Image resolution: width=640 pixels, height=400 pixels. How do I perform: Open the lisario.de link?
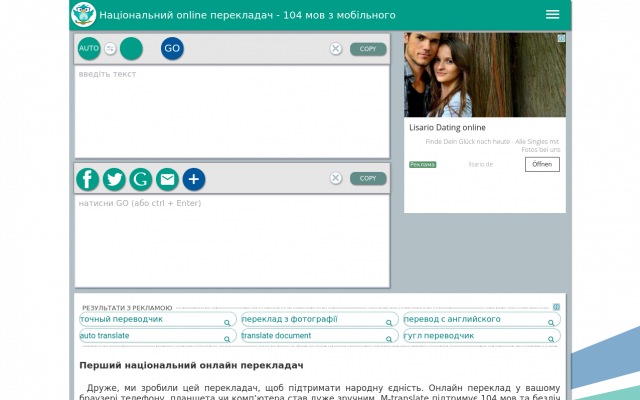pos(480,164)
